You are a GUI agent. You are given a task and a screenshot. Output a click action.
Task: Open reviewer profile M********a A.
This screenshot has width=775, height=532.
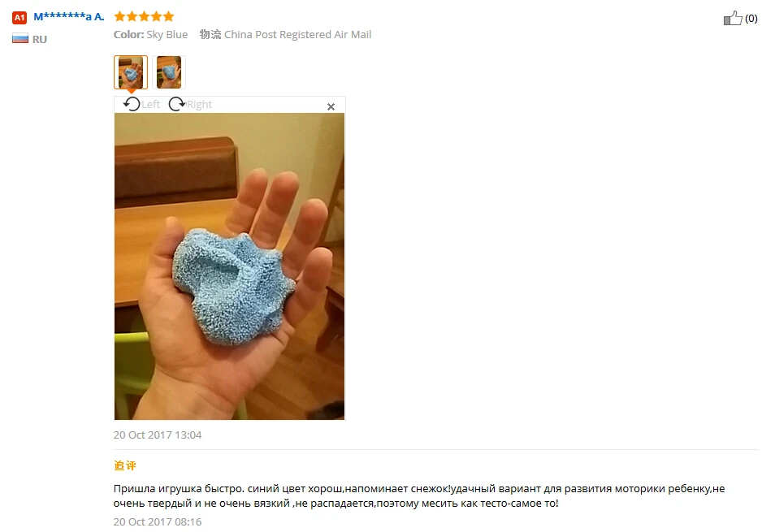click(69, 17)
